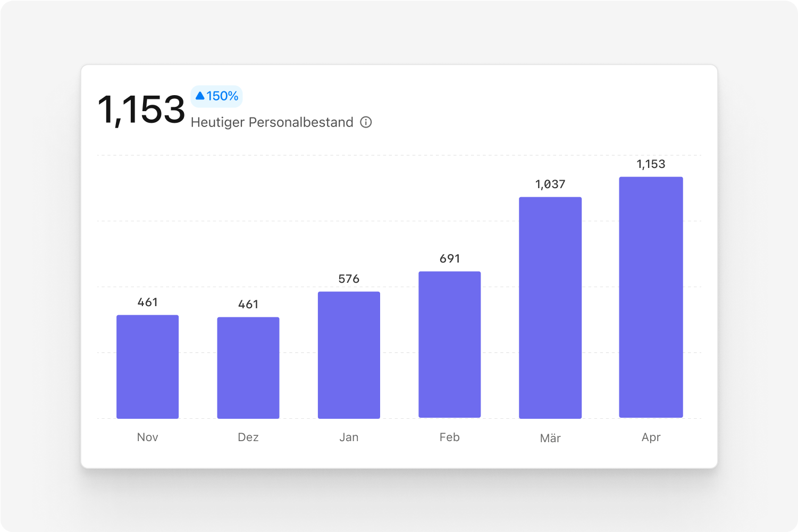Click the 461 value above Dez bar
This screenshot has width=798, height=532.
coord(248,305)
